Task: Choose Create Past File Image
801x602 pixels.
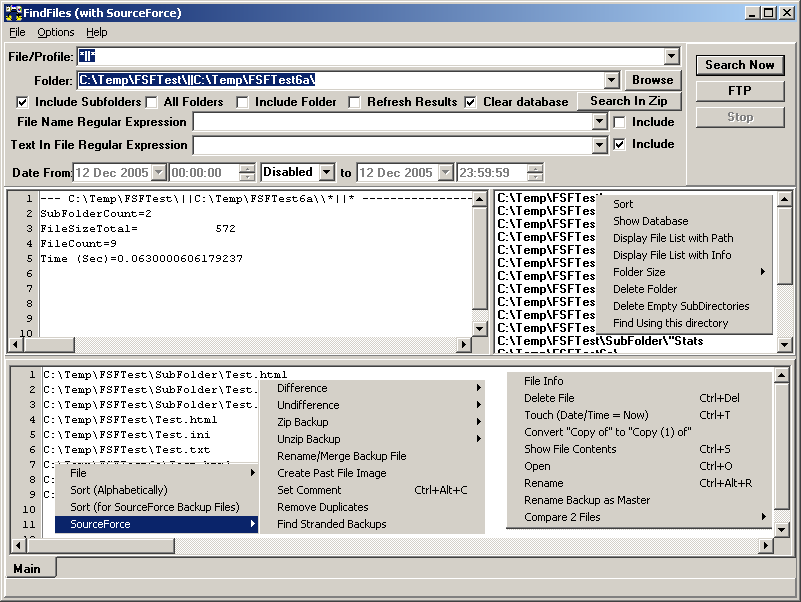Action: point(372,473)
